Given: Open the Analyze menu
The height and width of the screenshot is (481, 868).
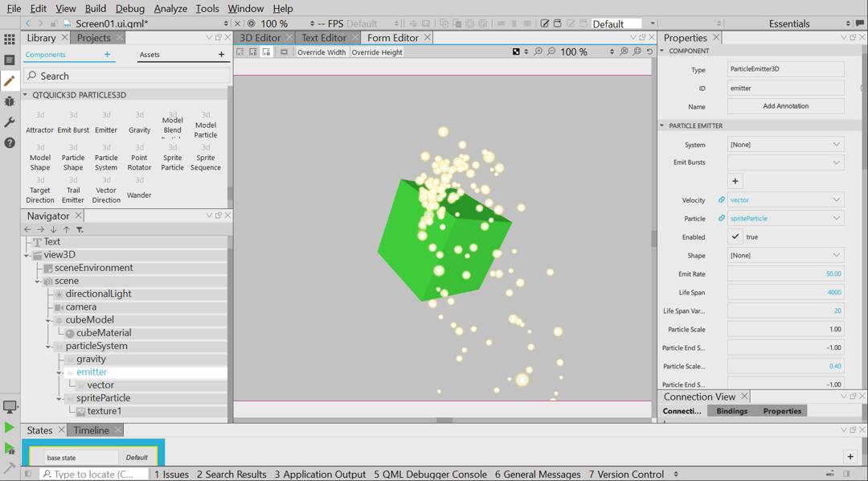Looking at the screenshot, I should click(x=170, y=8).
